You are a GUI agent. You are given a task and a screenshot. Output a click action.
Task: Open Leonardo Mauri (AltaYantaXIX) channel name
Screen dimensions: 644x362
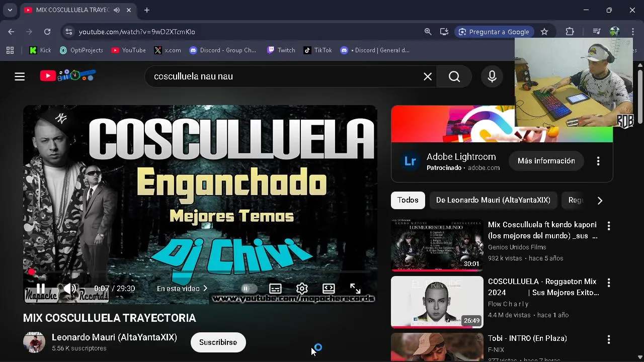click(x=114, y=337)
